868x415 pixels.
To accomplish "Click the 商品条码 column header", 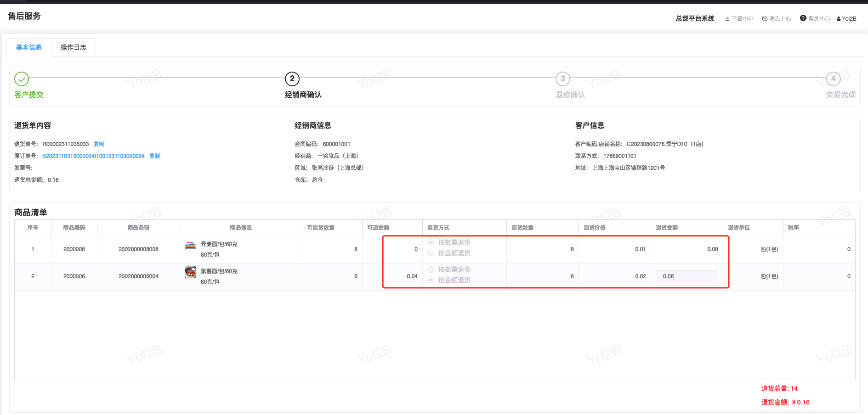I will (138, 228).
